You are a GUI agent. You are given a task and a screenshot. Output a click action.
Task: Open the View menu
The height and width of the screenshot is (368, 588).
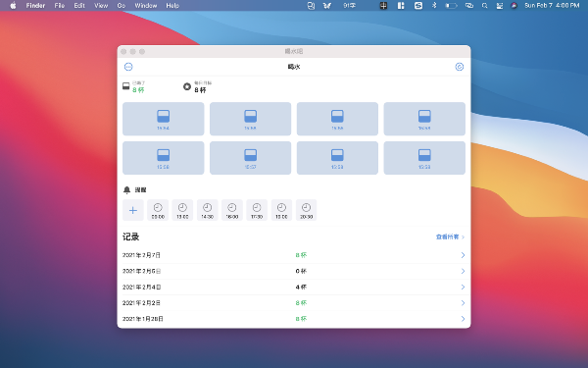101,6
